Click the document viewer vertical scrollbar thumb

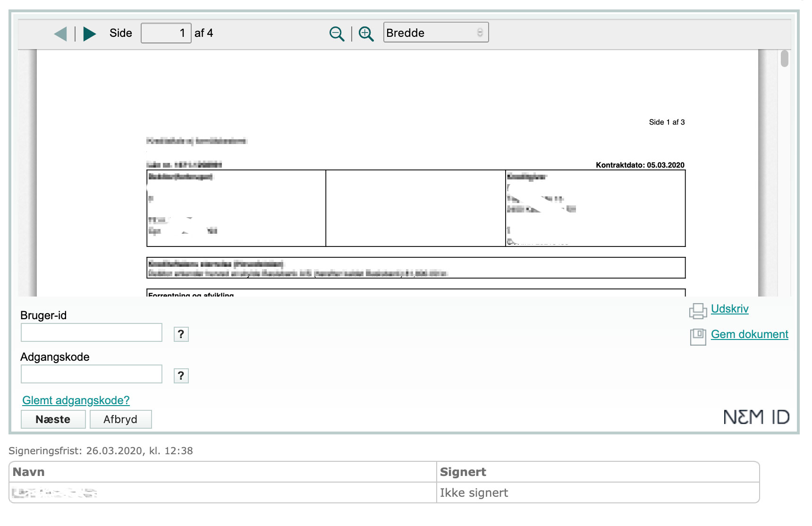(784, 59)
